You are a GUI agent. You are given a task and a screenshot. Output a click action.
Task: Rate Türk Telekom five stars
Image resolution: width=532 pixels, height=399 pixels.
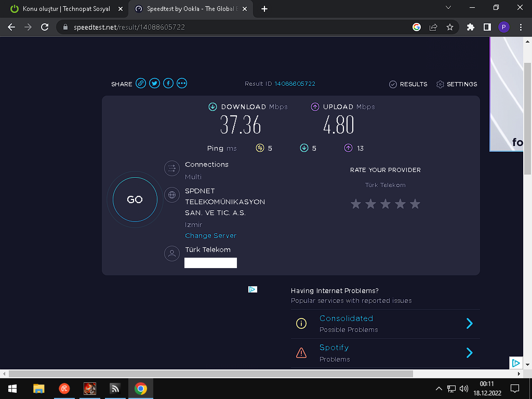click(415, 204)
